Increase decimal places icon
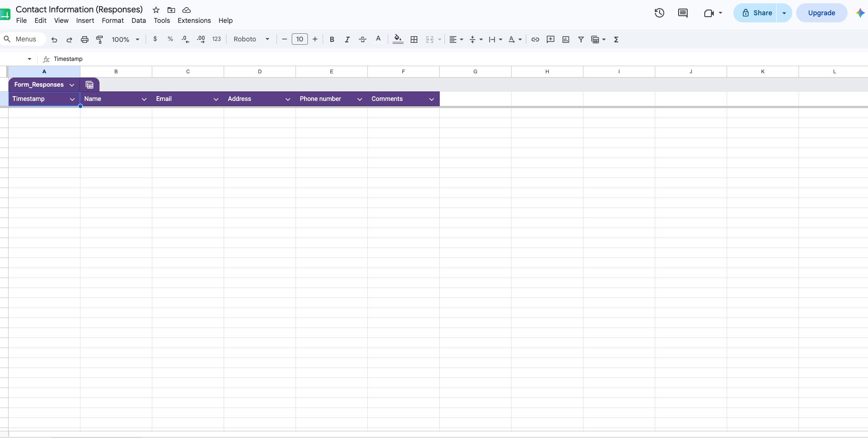This screenshot has width=868, height=438. pyautogui.click(x=201, y=39)
